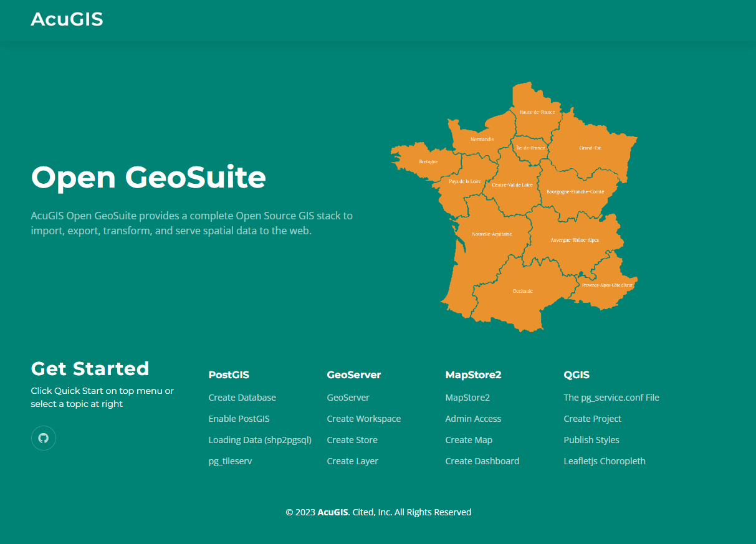This screenshot has height=544, width=756.
Task: Open the Create Store link
Action: tap(352, 440)
